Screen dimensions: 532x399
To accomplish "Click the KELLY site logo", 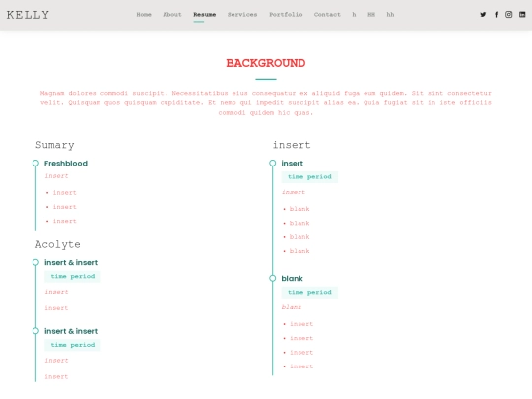I will pos(28,15).
